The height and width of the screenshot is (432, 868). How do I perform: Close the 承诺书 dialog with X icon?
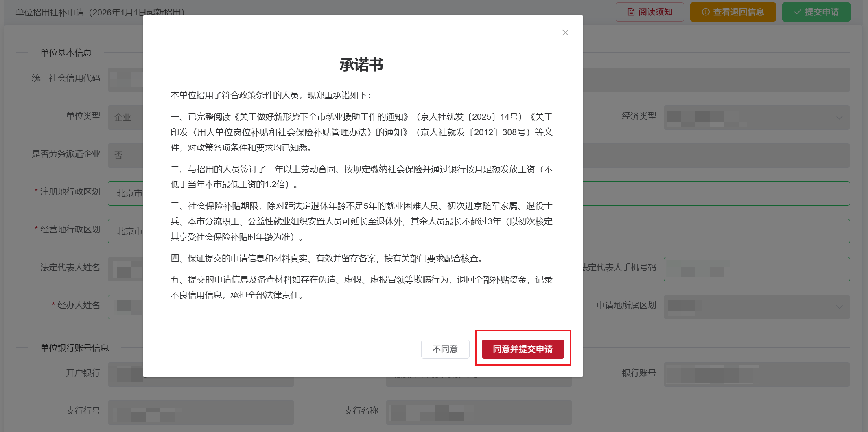(565, 33)
